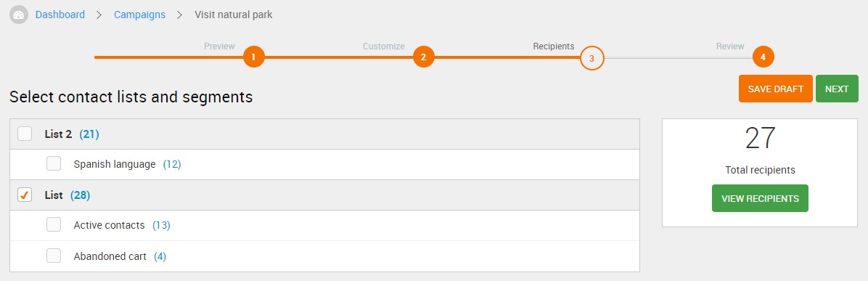Uncheck the List checkbox
868x281 pixels.
(25, 195)
